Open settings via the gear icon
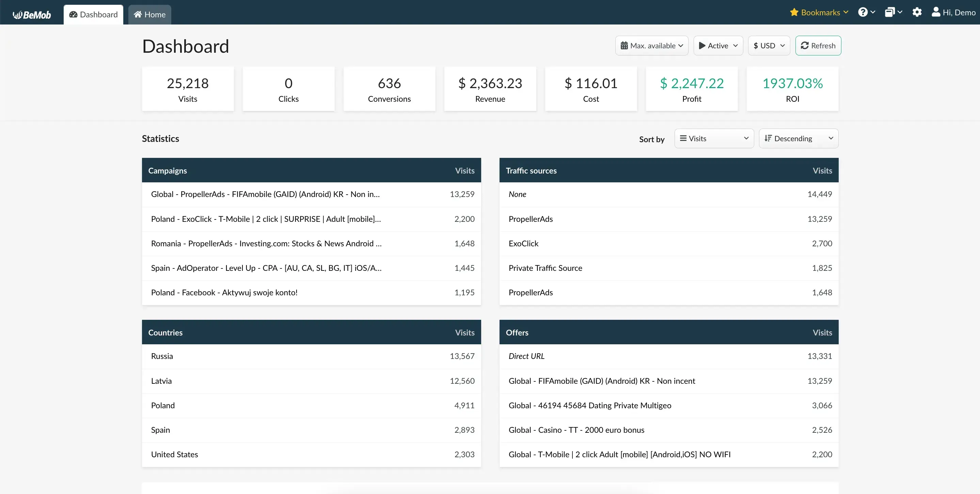This screenshot has height=494, width=980. click(x=917, y=12)
